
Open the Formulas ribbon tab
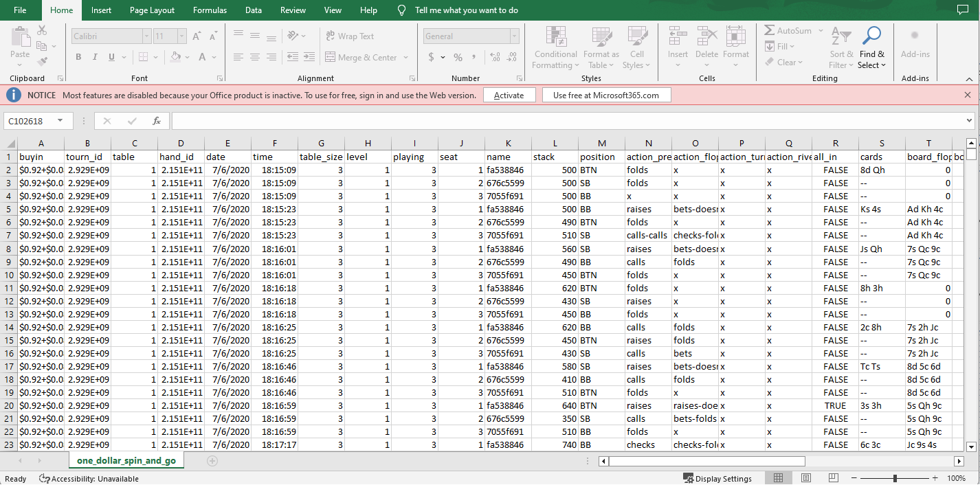[x=210, y=10]
